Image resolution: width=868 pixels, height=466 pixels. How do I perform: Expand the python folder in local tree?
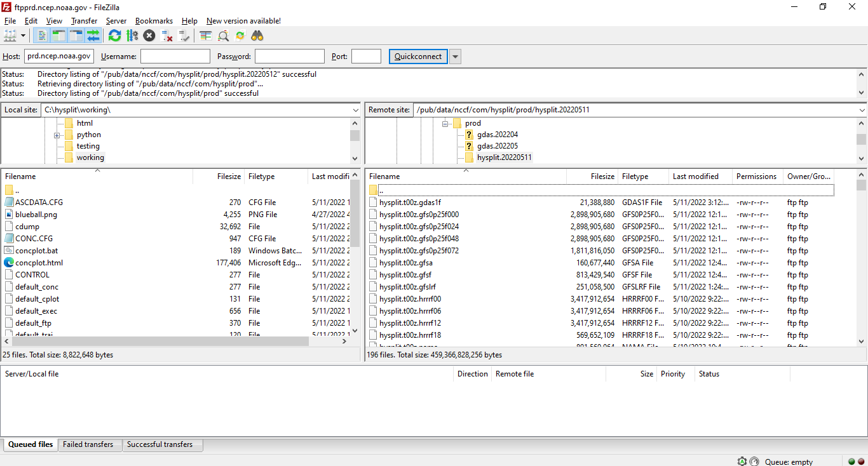point(57,135)
